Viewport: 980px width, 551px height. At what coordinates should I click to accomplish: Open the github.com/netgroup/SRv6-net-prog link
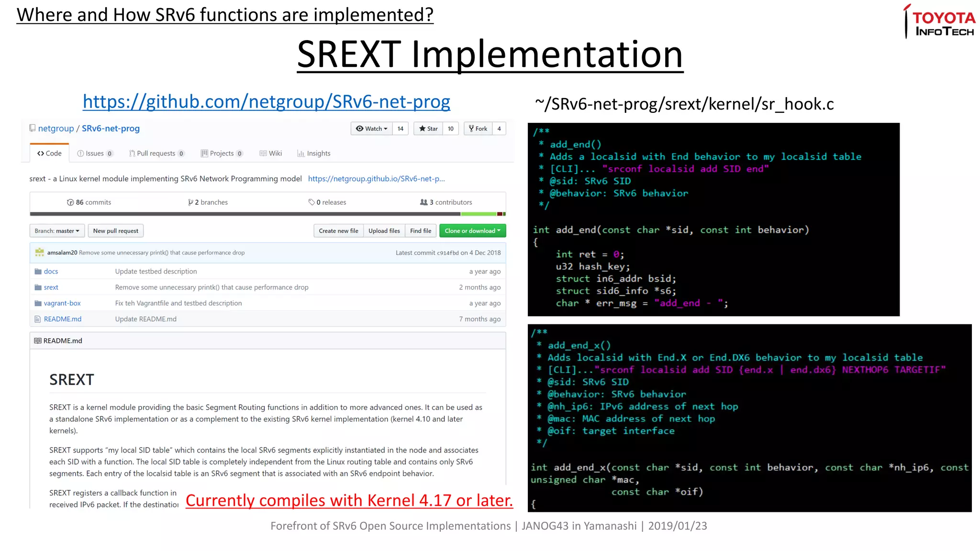pos(266,101)
